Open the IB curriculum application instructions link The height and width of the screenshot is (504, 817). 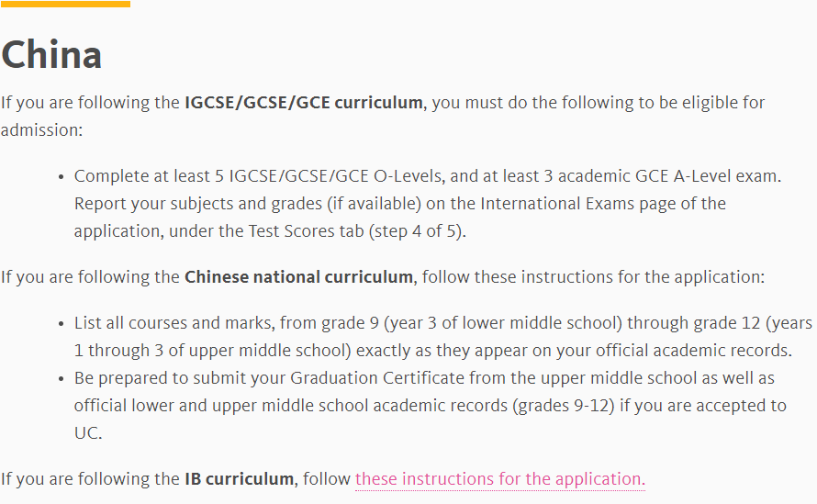click(500, 478)
